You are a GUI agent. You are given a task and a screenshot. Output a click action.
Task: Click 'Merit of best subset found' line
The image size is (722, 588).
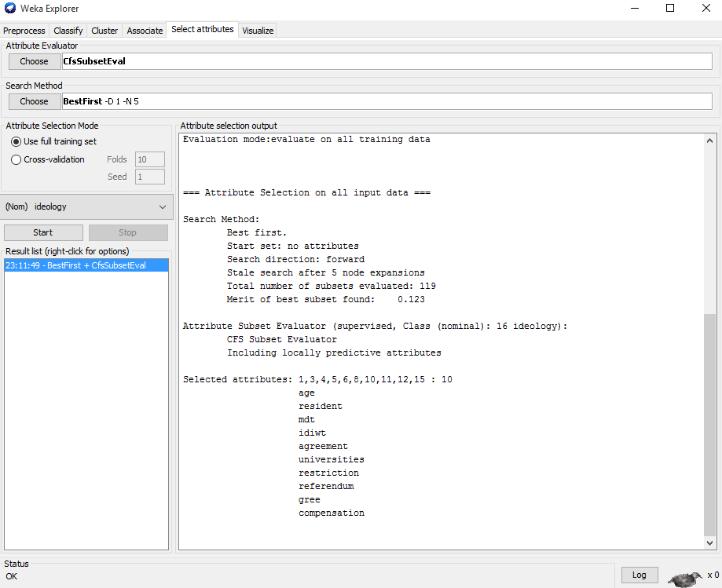(325, 300)
